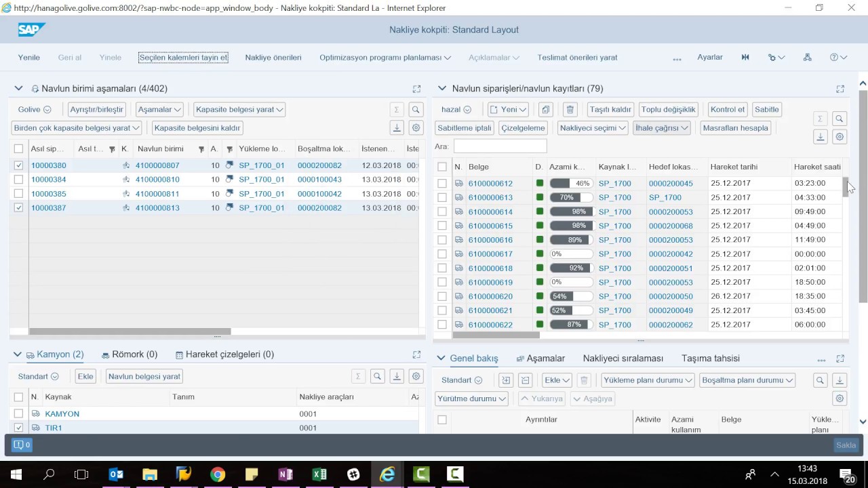The height and width of the screenshot is (488, 868).
Task: Click Navlun belgesi yarat button
Action: 144,376
